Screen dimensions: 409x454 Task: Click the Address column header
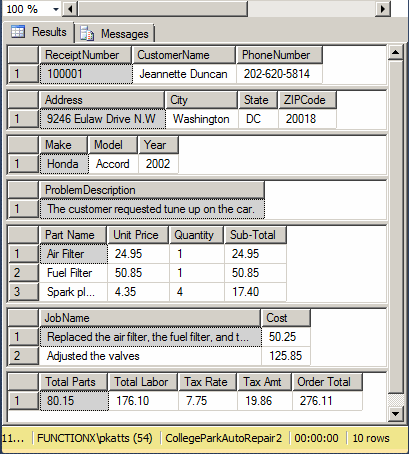click(102, 100)
